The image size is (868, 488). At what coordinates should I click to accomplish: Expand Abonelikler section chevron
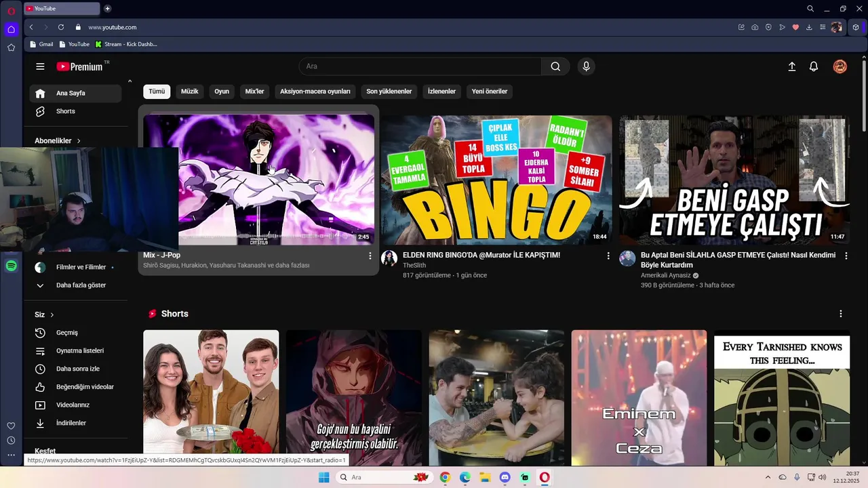(79, 141)
